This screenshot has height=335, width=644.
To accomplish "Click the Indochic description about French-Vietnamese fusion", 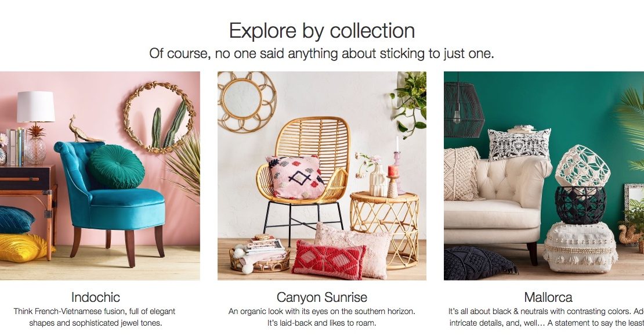I will point(95,318).
